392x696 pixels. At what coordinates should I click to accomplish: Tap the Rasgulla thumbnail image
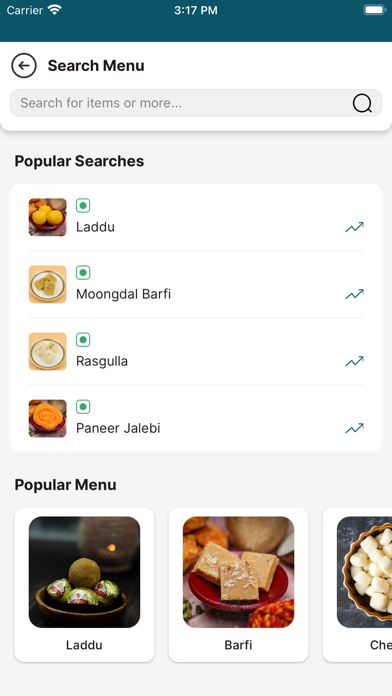(48, 352)
